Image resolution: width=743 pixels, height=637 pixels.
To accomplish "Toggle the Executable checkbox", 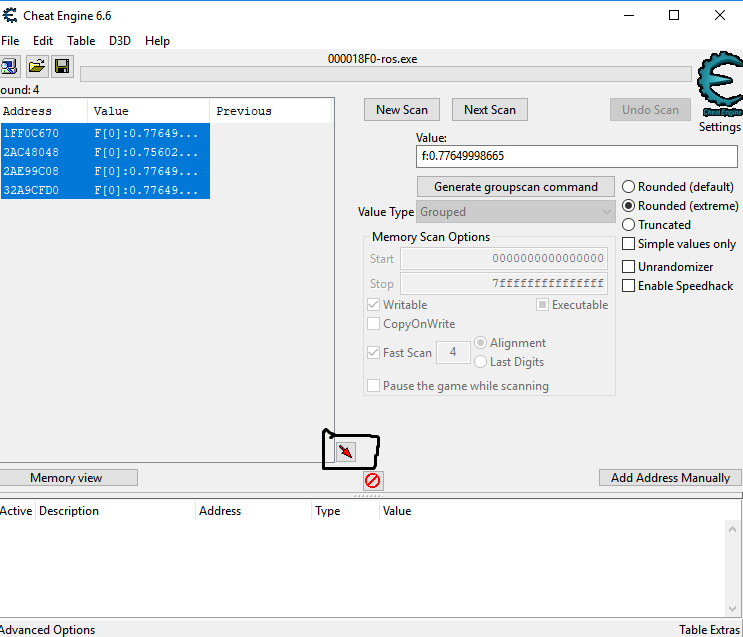I will [x=543, y=305].
